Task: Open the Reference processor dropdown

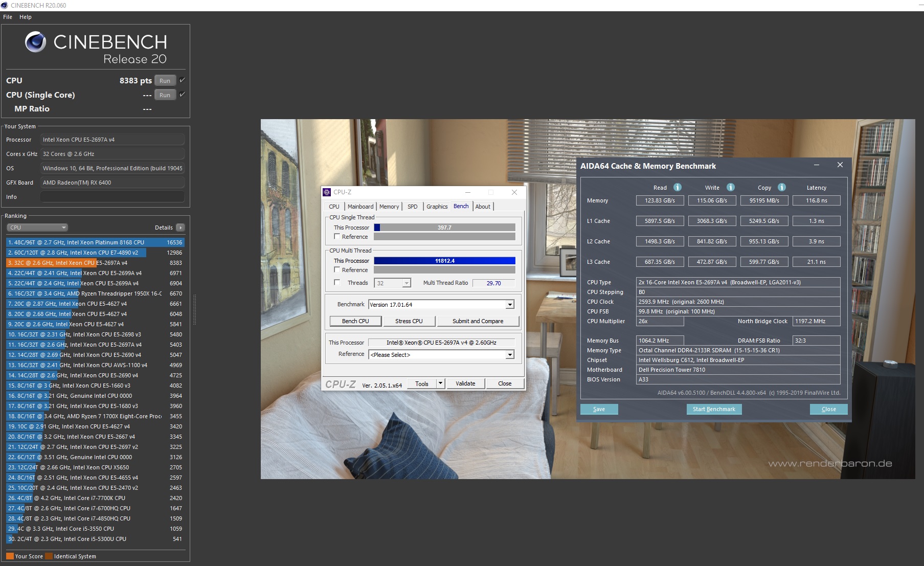Action: [510, 355]
